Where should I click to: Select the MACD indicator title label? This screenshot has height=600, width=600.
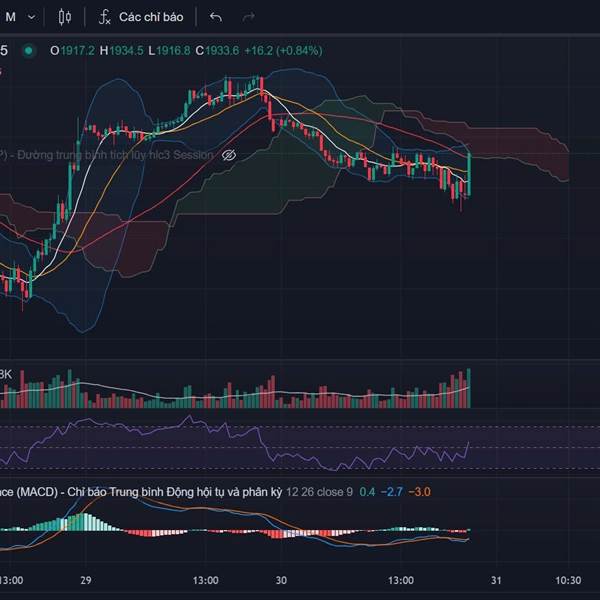click(x=141, y=492)
